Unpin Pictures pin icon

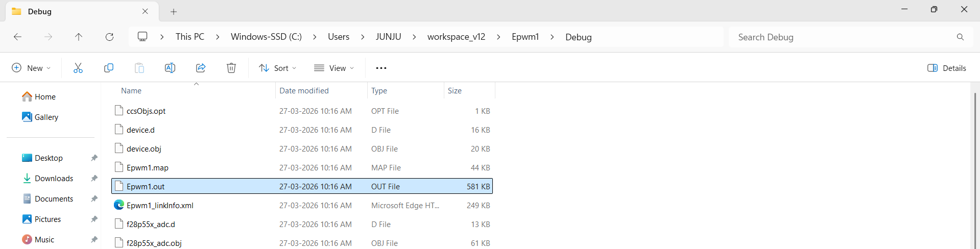tap(94, 219)
